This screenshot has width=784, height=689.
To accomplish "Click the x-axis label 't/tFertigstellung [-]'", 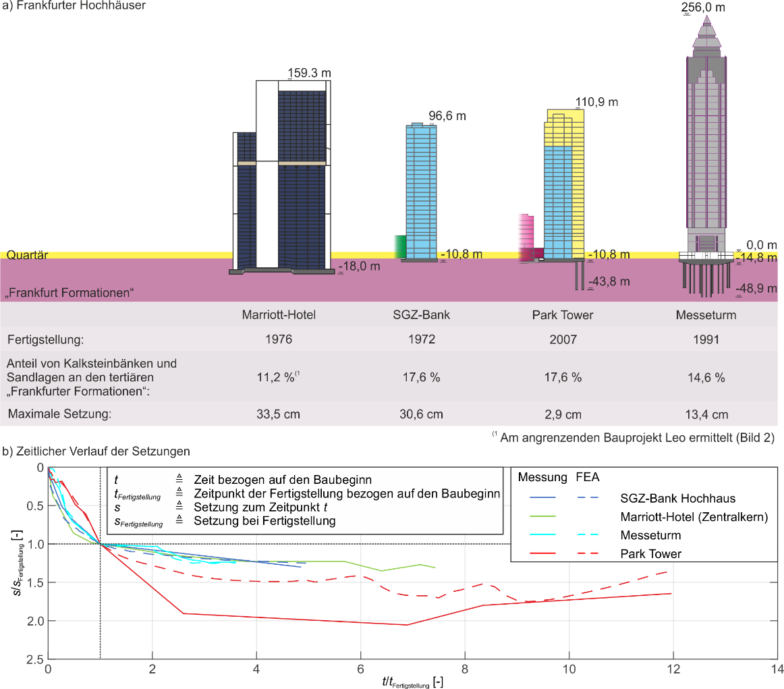I will click(x=412, y=682).
